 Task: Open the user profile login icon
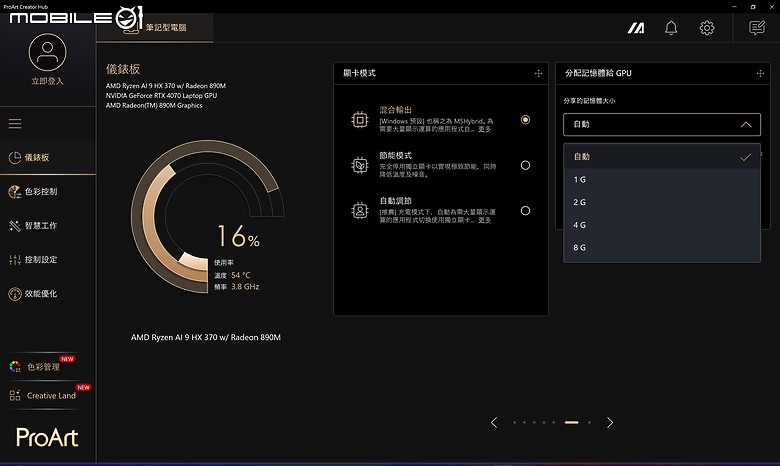(x=47, y=52)
